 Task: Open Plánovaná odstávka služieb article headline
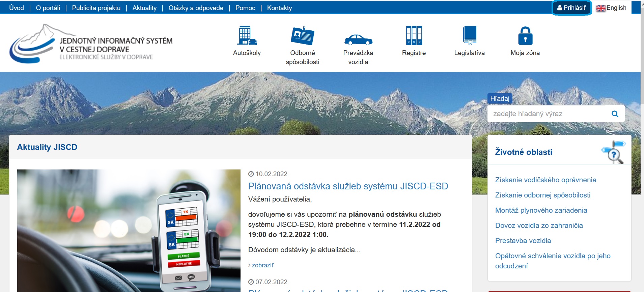348,186
